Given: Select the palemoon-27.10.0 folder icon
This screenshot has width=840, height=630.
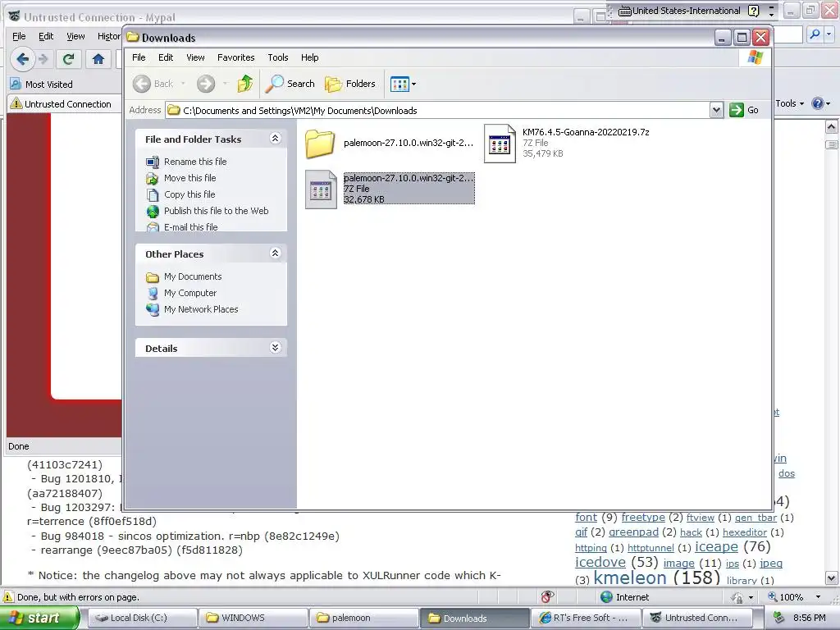Looking at the screenshot, I should (321, 143).
